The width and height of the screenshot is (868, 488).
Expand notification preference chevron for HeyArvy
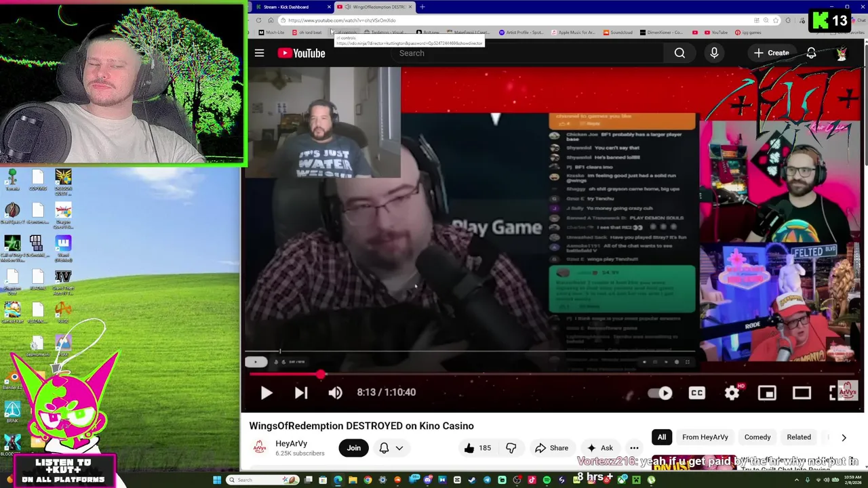point(399,448)
